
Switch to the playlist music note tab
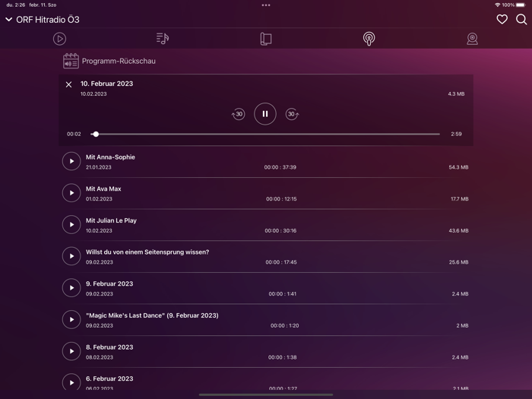163,38
